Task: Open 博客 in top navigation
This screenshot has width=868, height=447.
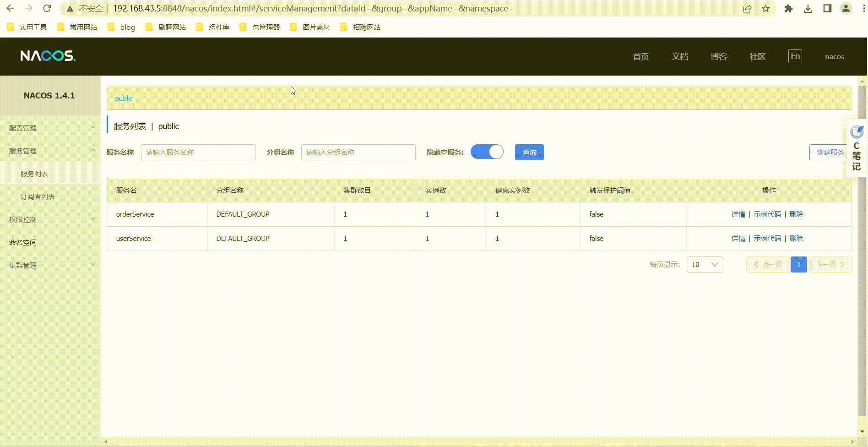Action: coord(719,57)
